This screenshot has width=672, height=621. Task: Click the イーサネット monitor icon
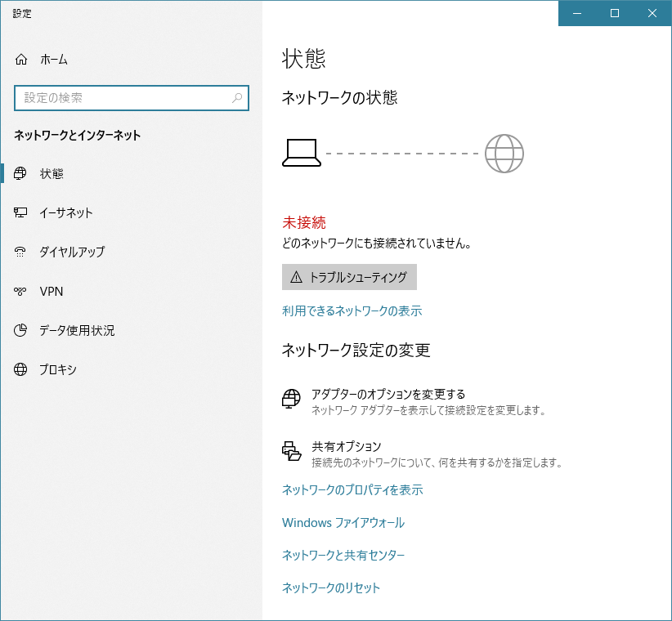pyautogui.click(x=20, y=212)
